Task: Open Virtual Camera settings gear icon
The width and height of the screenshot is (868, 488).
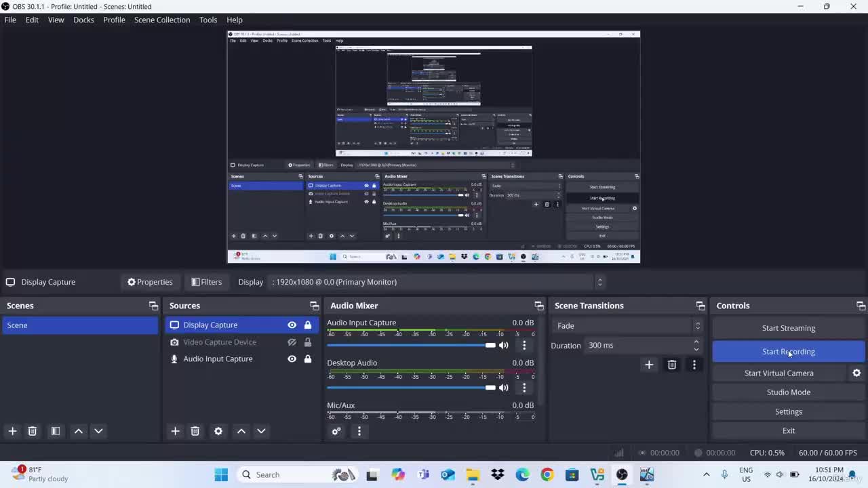Action: click(x=856, y=373)
